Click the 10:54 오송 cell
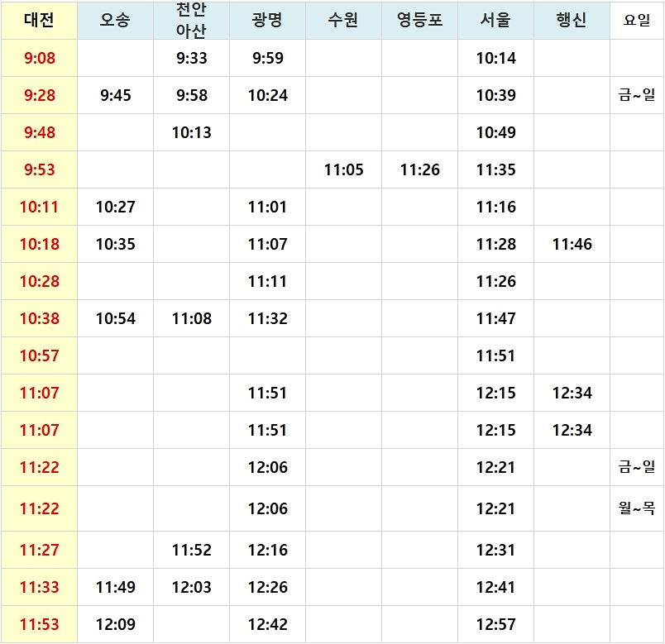Image resolution: width=665 pixels, height=644 pixels. point(115,318)
